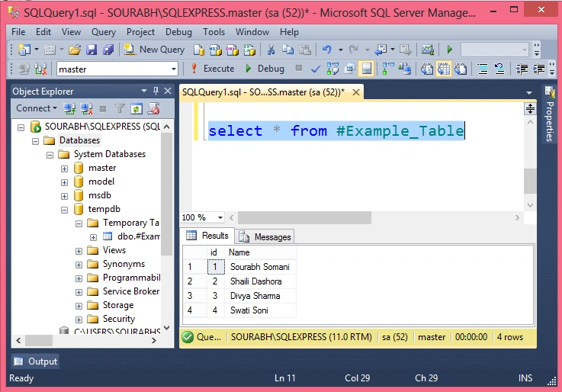
Task: Open the collapsed Properties side panel
Action: pyautogui.click(x=550, y=114)
